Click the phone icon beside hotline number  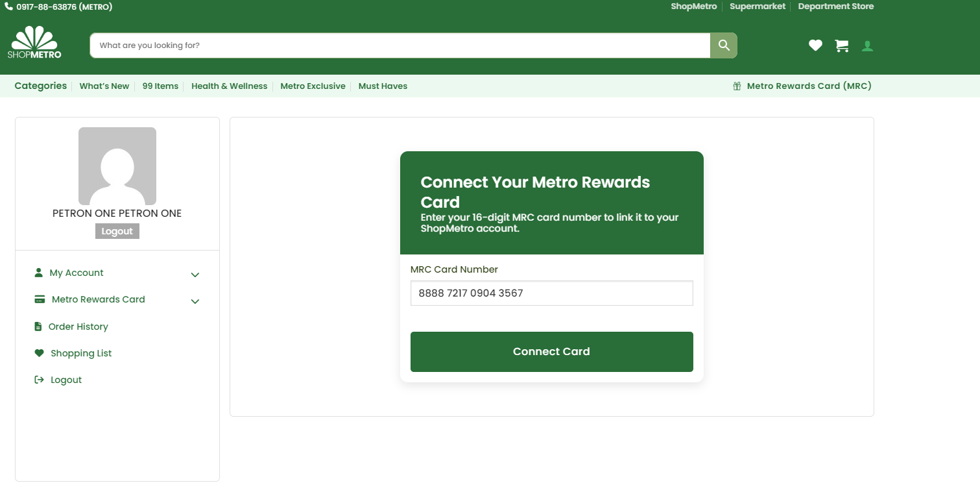[x=9, y=6]
